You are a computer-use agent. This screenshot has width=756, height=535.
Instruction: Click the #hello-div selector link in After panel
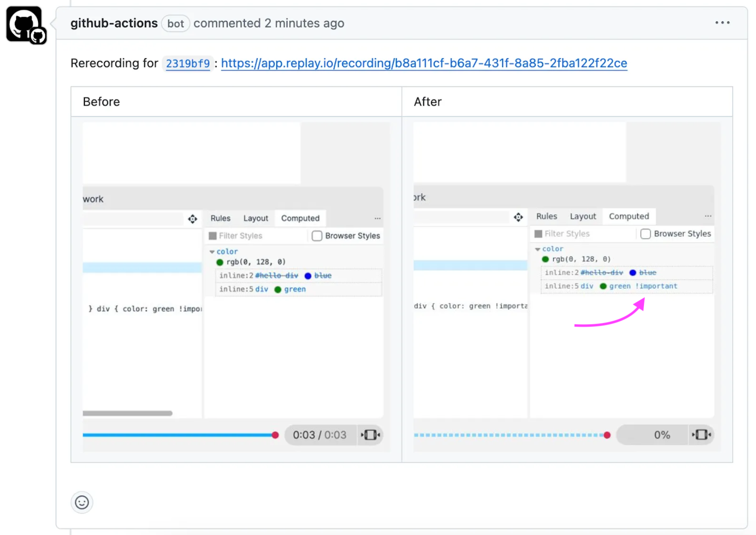pyautogui.click(x=602, y=273)
